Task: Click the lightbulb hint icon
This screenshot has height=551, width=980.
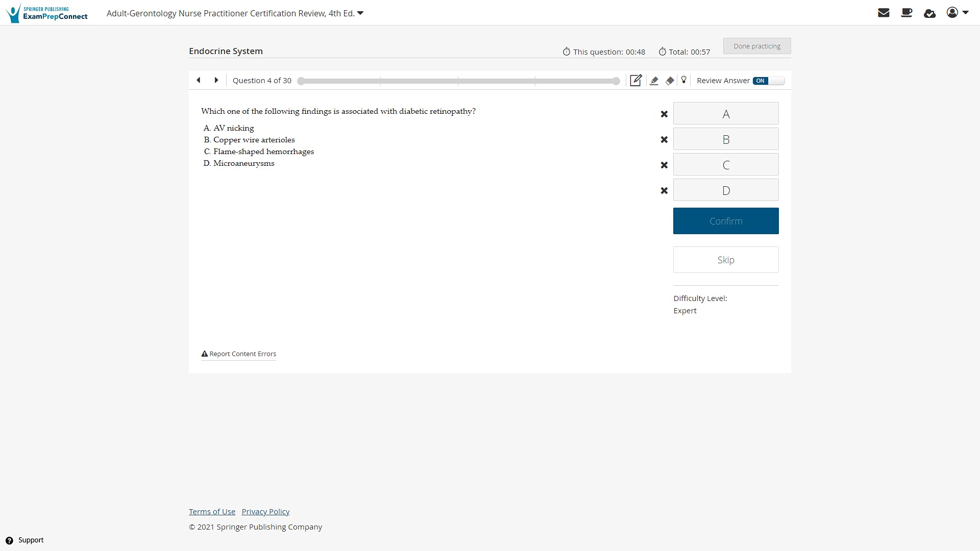Action: [x=684, y=80]
